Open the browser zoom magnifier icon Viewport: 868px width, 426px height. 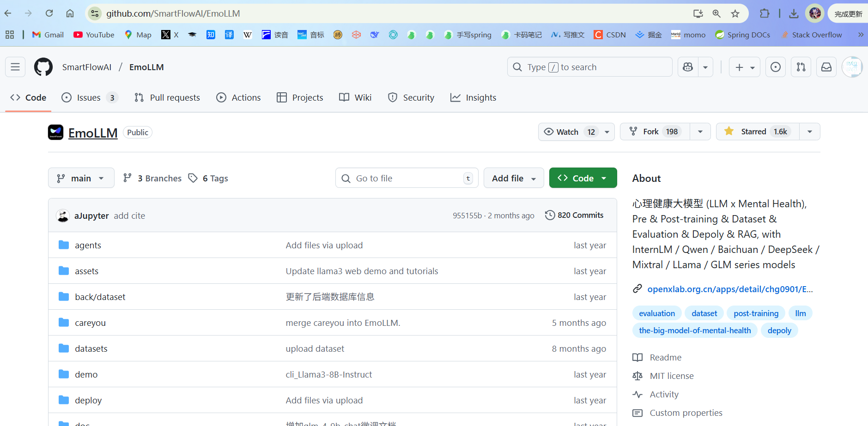(716, 13)
